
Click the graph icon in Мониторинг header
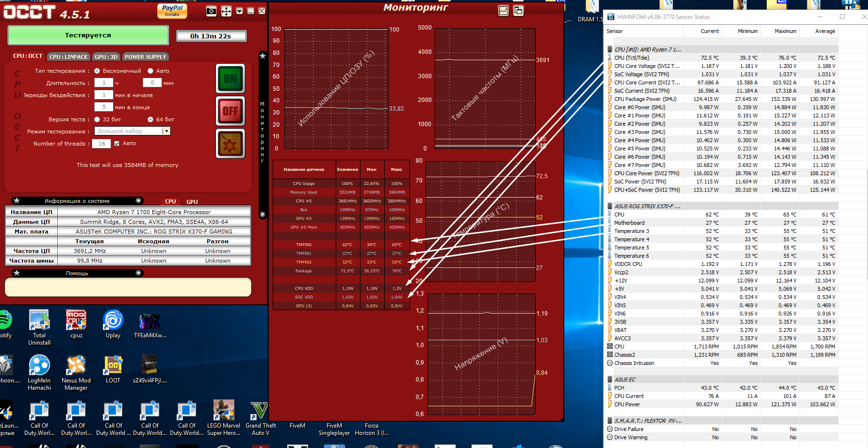point(504,11)
